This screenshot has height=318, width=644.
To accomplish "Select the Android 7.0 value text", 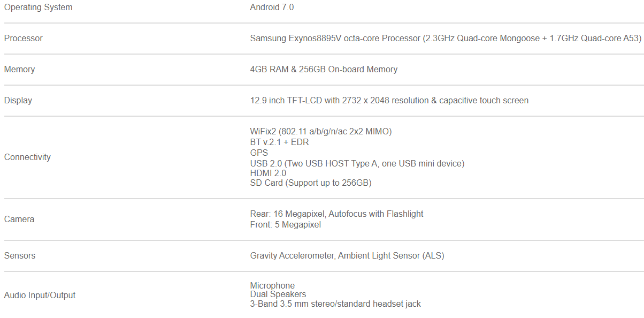I will point(272,7).
